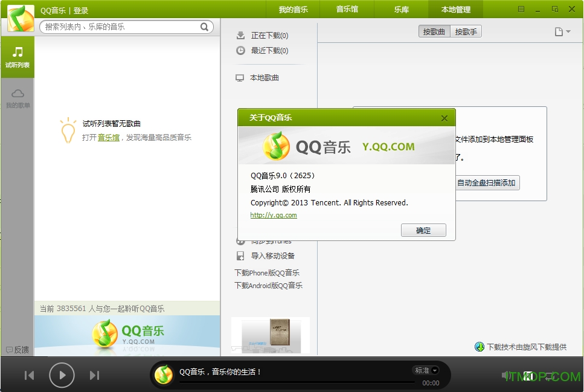Click the QQ Music logo in the player bar

coord(164,375)
